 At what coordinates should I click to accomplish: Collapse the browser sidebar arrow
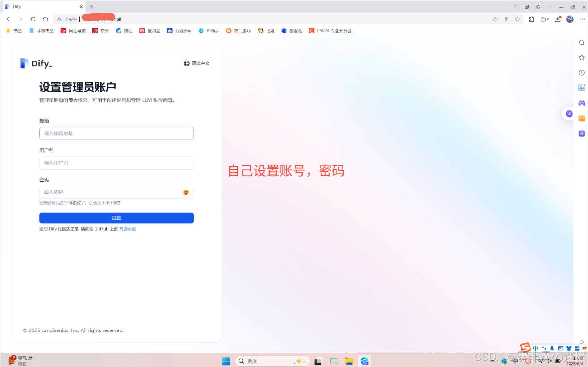pos(582,342)
